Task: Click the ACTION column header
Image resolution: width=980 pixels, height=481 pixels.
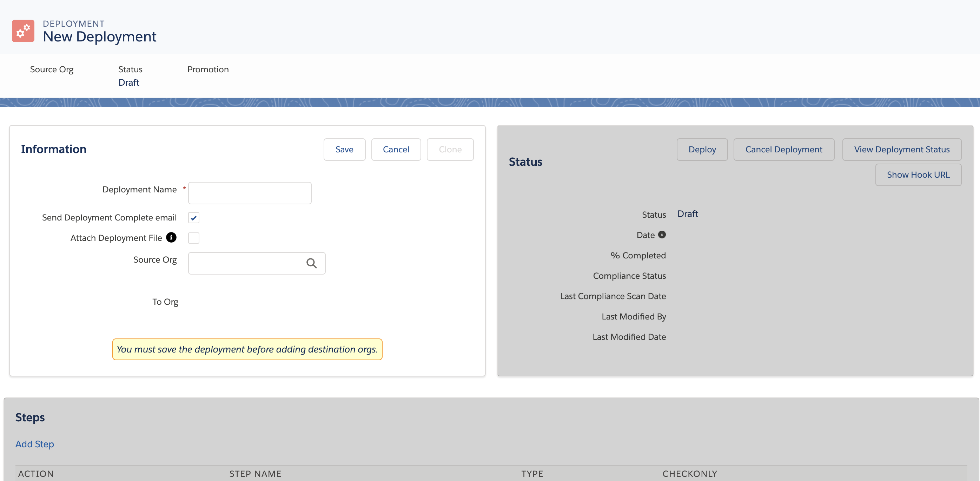Action: (x=36, y=474)
